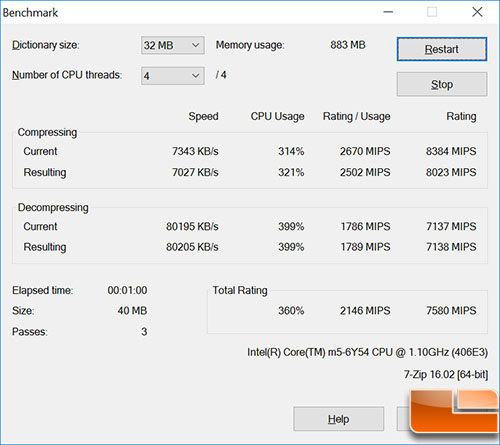Select the 32 MB dictionary combo box
This screenshot has height=445, width=500.
coord(173,45)
